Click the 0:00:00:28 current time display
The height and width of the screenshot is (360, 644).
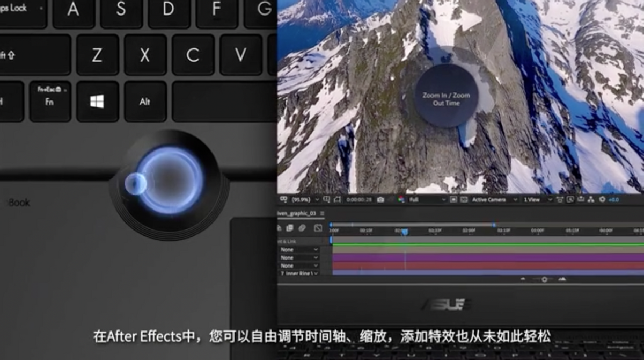pyautogui.click(x=358, y=199)
